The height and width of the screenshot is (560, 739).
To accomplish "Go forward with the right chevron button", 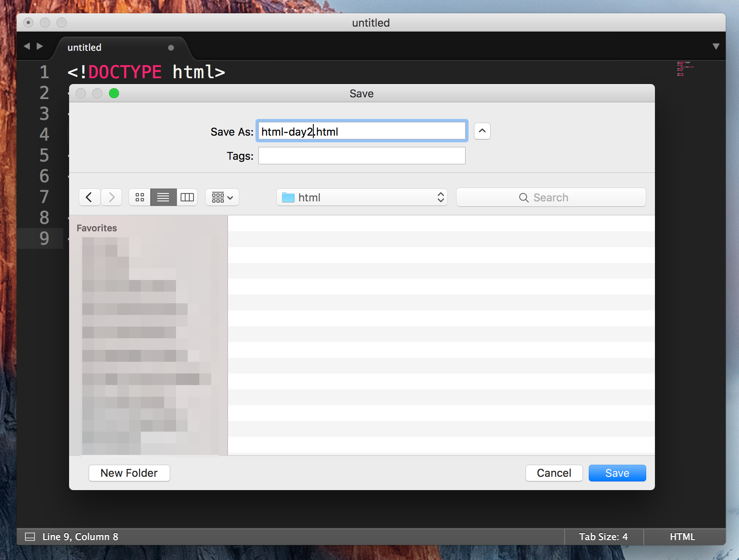I will pos(111,197).
